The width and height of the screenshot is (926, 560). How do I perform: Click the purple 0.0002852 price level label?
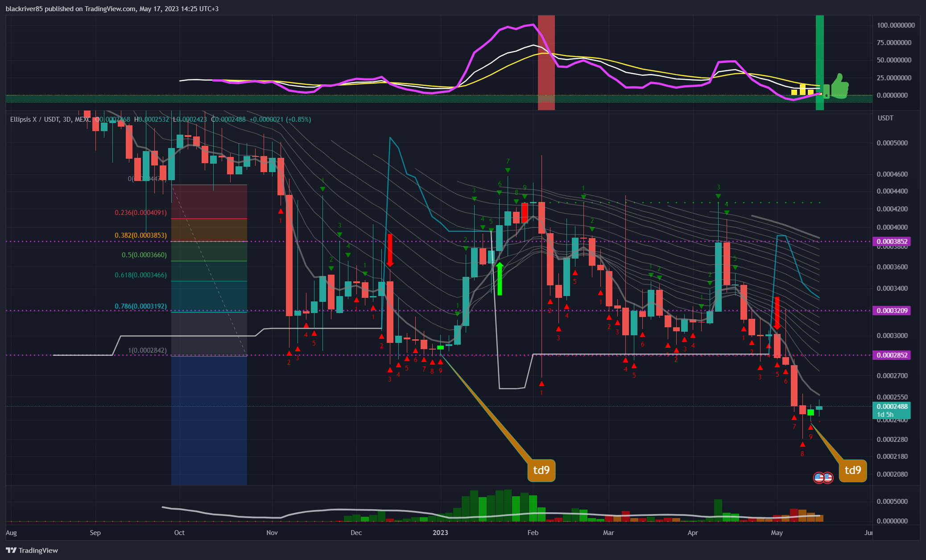(x=891, y=355)
